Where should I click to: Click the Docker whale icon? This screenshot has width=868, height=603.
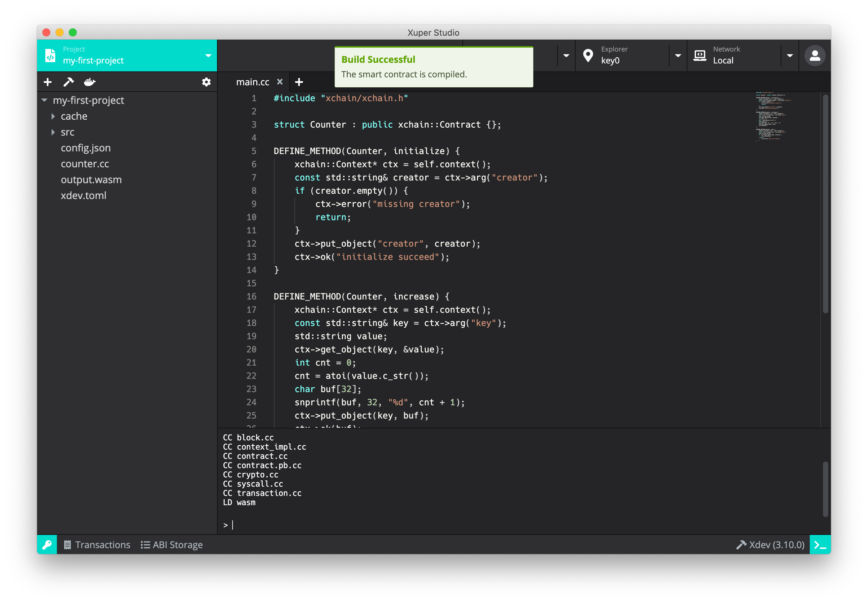point(90,82)
